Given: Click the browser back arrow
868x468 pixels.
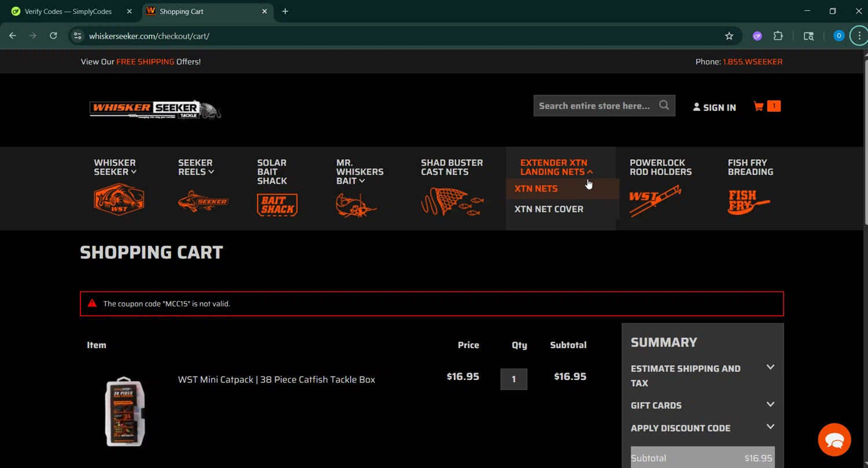Looking at the screenshot, I should (x=13, y=36).
